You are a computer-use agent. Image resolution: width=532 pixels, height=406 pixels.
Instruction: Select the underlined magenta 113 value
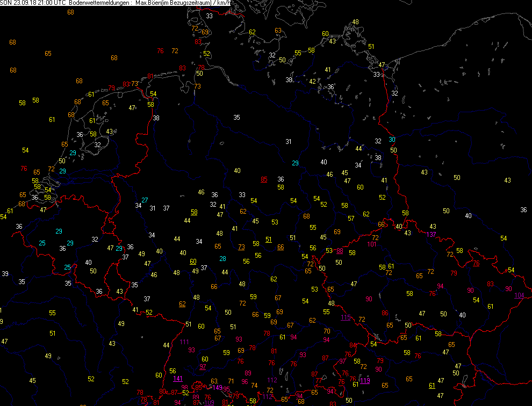coord(365,381)
